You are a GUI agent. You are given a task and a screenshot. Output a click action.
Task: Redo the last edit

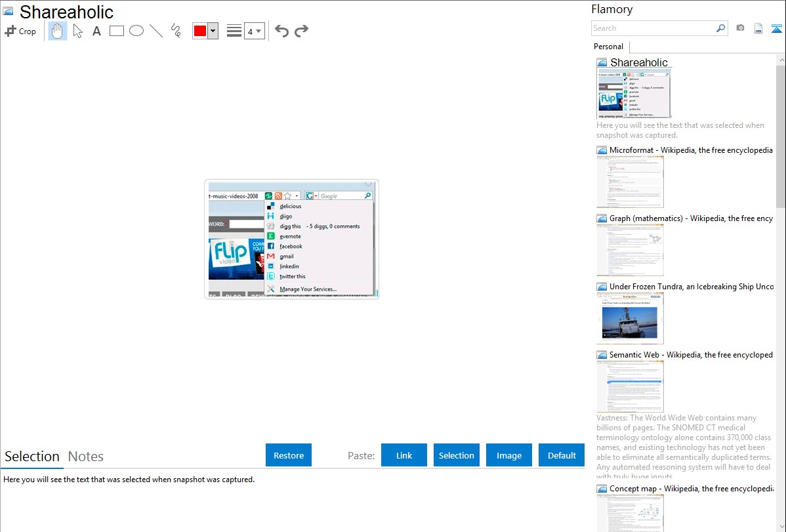click(301, 31)
